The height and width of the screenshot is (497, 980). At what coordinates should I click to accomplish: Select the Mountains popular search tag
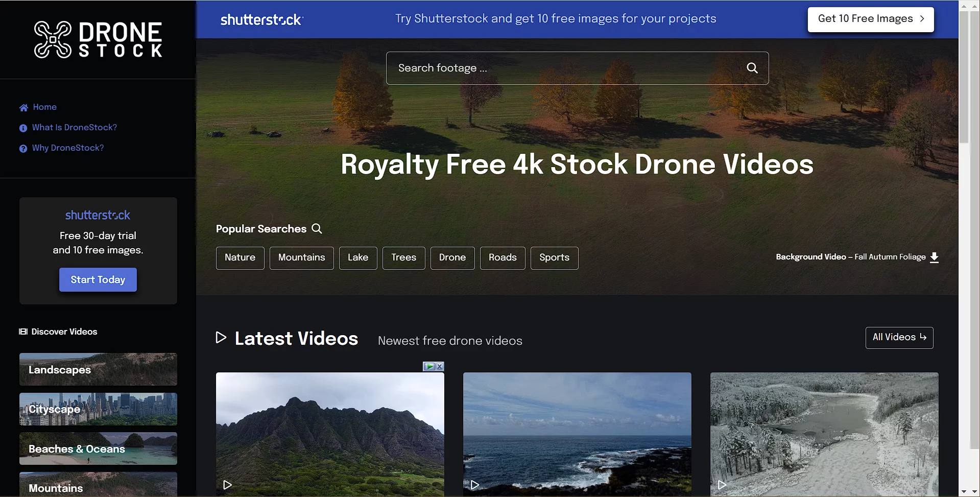301,258
